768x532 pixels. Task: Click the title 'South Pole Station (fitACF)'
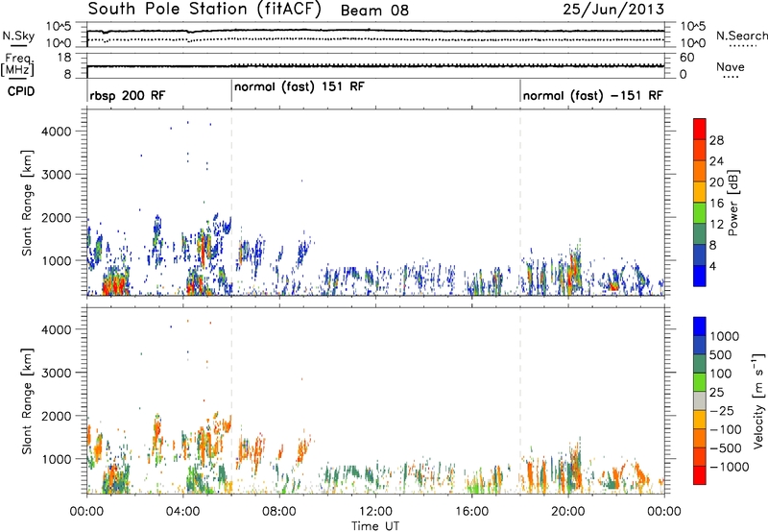point(204,10)
